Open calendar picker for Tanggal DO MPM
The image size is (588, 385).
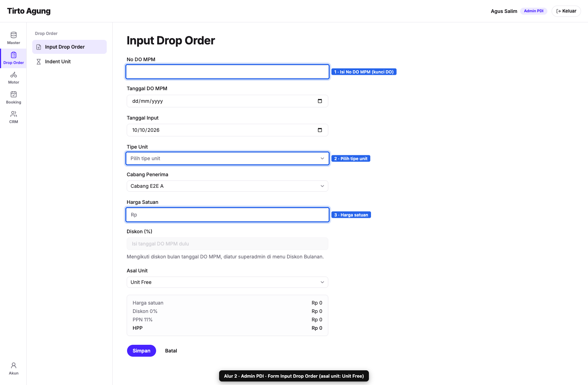[x=320, y=101]
